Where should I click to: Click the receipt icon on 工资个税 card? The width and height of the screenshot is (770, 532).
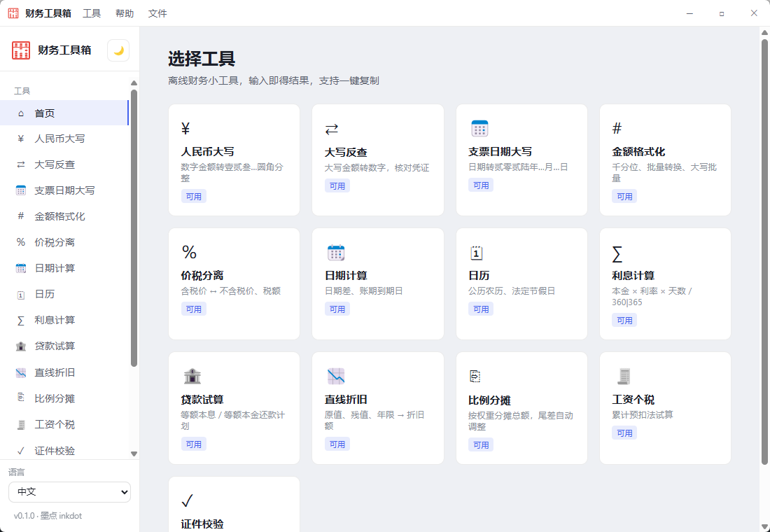624,377
